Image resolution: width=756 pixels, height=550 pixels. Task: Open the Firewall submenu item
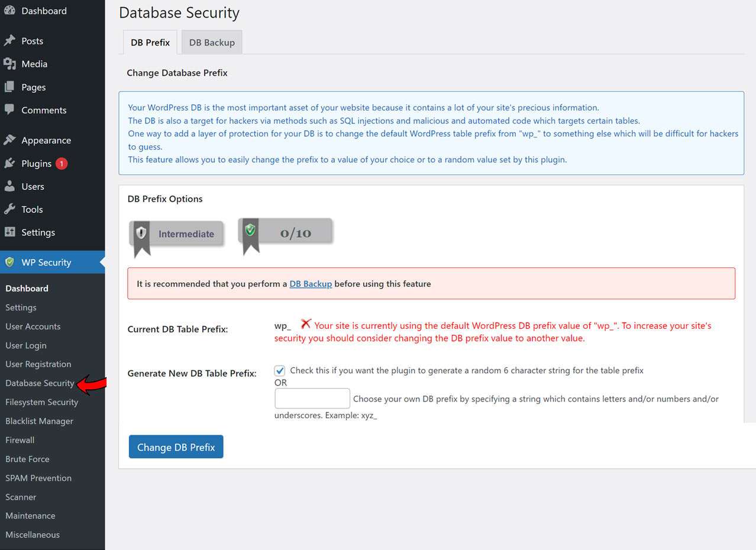tap(20, 440)
